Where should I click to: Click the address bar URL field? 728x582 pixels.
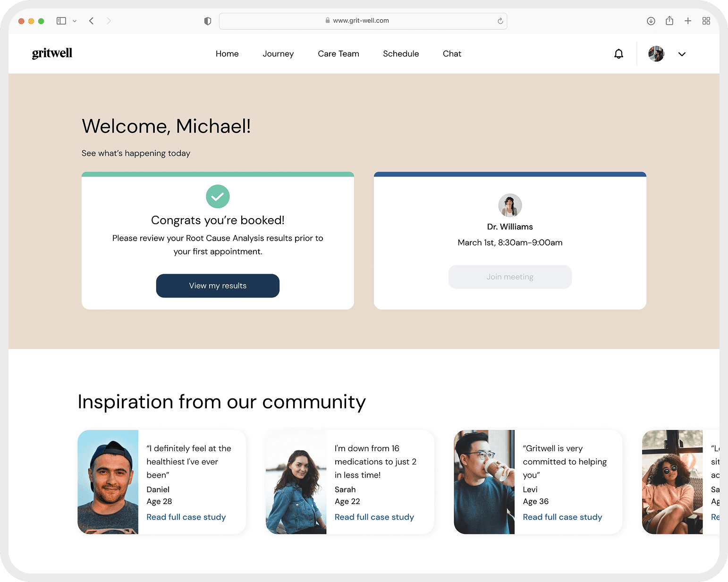pyautogui.click(x=363, y=21)
